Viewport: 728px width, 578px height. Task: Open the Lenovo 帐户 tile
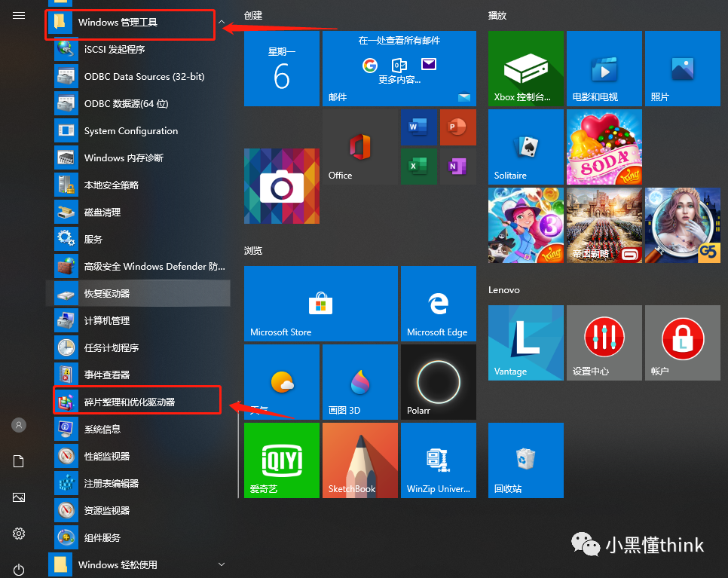[x=683, y=343]
